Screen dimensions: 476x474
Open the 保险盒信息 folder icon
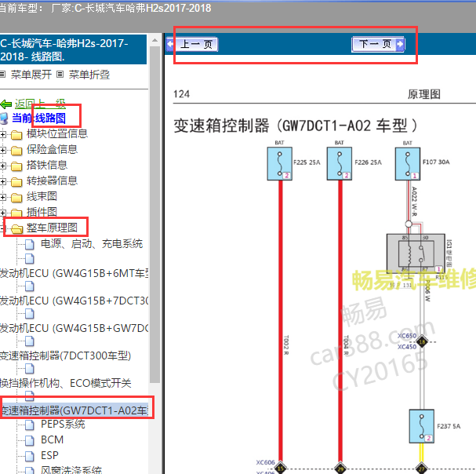(x=16, y=151)
